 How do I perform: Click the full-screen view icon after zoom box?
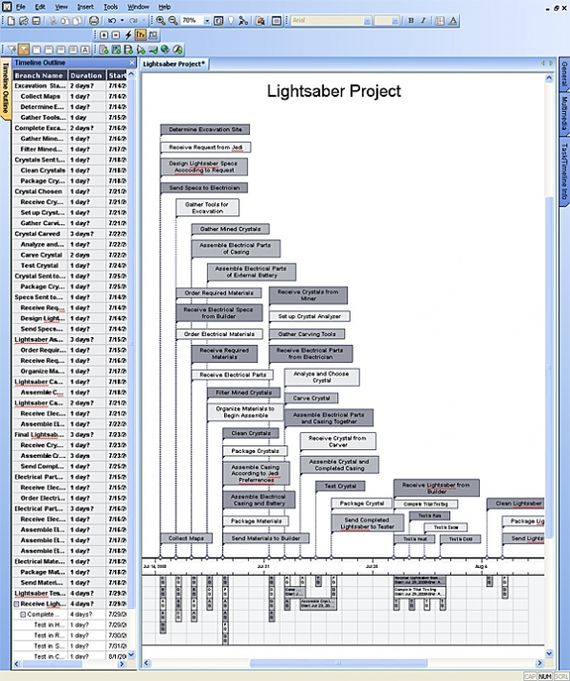[x=219, y=20]
